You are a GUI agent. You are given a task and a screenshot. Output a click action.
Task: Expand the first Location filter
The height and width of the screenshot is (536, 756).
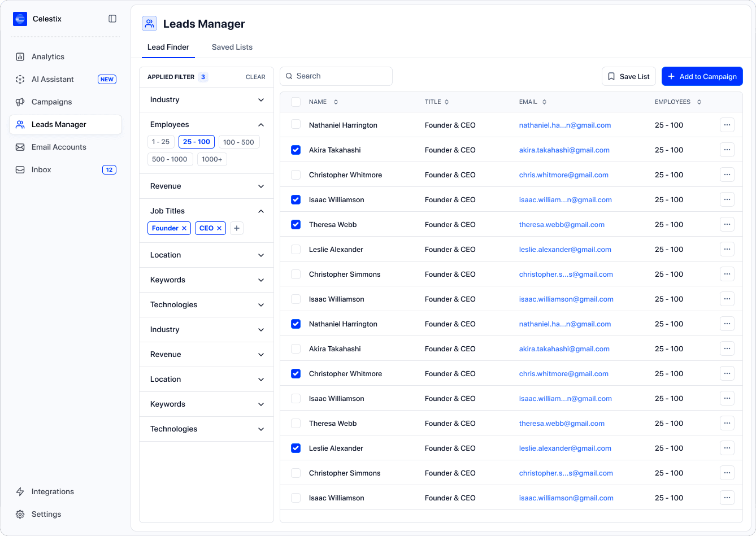[x=206, y=255]
